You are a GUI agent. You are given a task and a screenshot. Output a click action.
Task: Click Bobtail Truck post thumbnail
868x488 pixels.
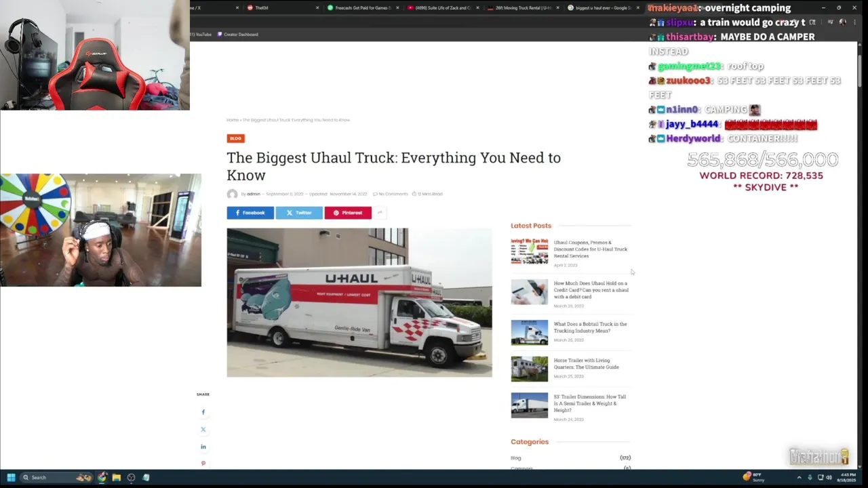[x=530, y=333]
